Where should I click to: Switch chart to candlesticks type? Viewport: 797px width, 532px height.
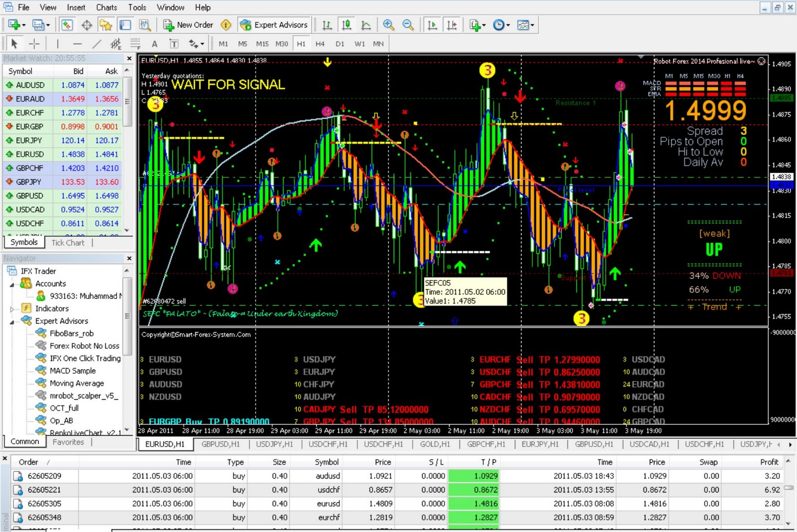tap(346, 25)
